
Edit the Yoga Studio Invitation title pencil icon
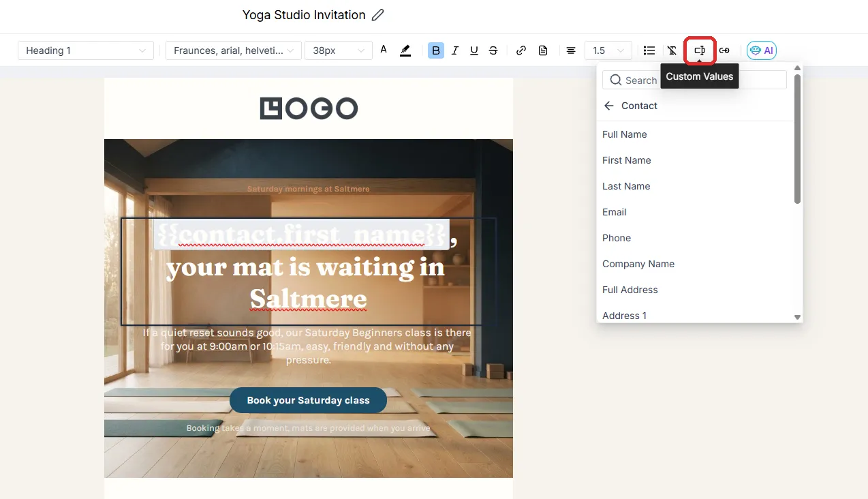point(378,15)
